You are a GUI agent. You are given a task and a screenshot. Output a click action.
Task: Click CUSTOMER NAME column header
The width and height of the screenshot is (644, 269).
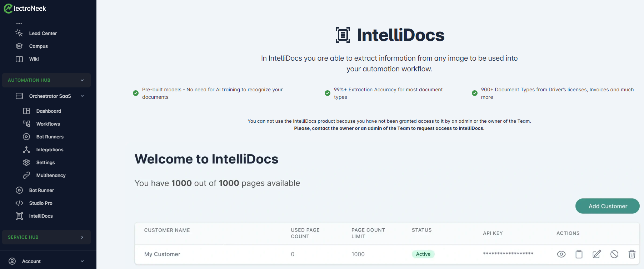pyautogui.click(x=167, y=230)
